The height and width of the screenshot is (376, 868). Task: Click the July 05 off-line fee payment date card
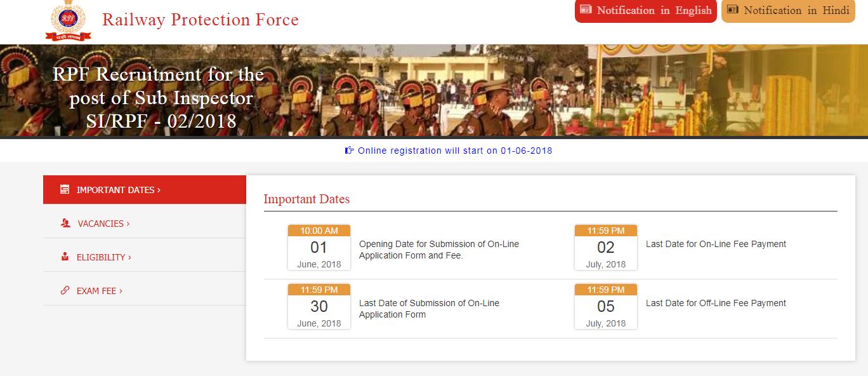[x=605, y=307]
